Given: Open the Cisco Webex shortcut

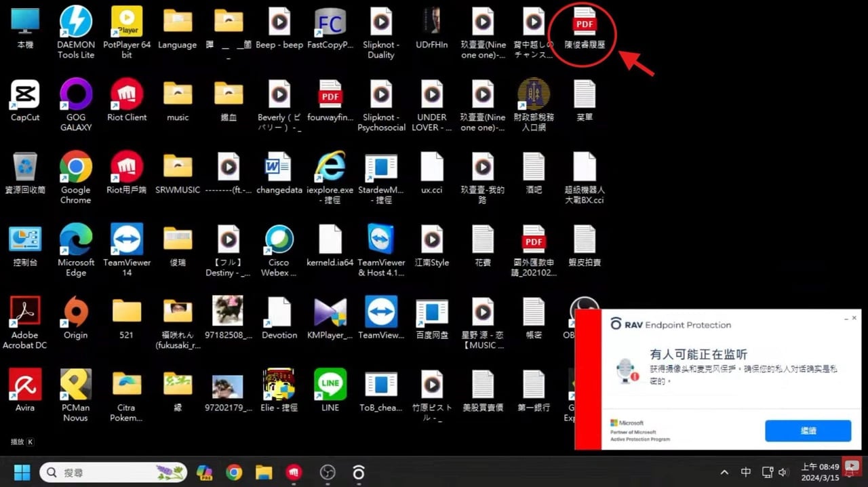Looking at the screenshot, I should [279, 240].
